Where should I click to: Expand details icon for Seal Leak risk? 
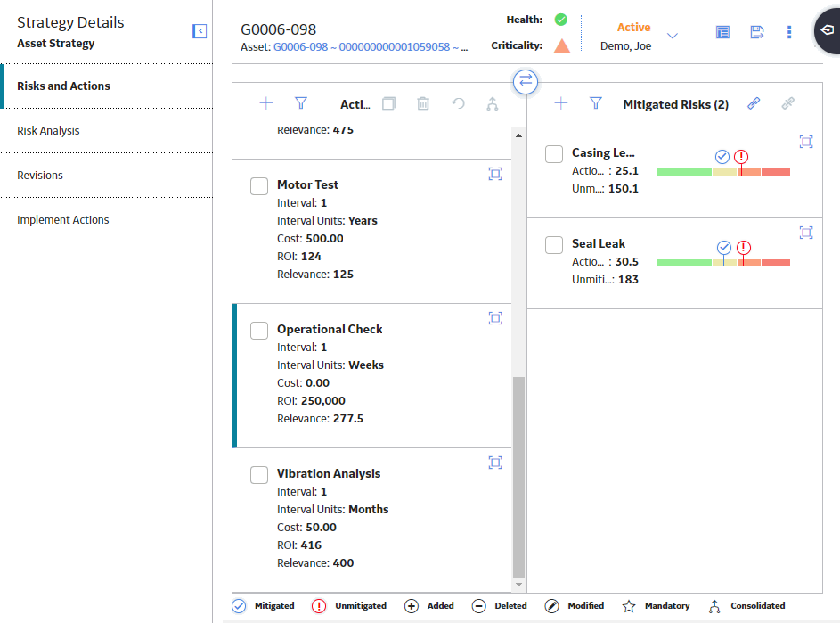pyautogui.click(x=806, y=232)
